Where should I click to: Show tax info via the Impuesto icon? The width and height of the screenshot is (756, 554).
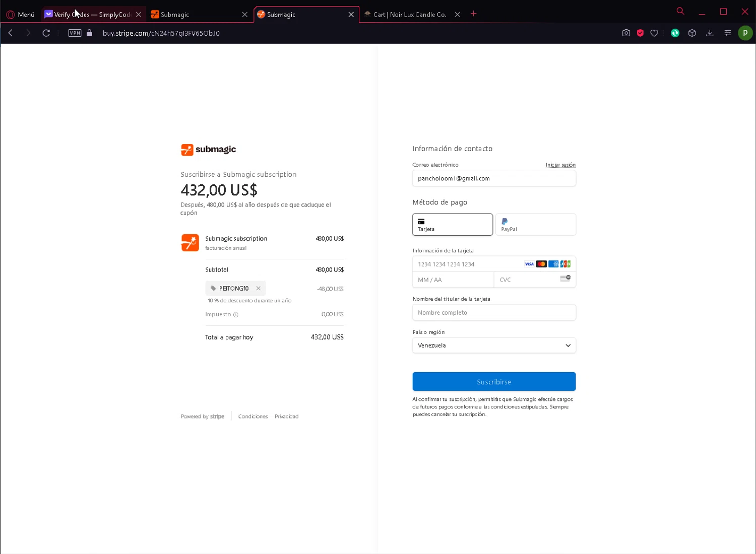coord(236,314)
